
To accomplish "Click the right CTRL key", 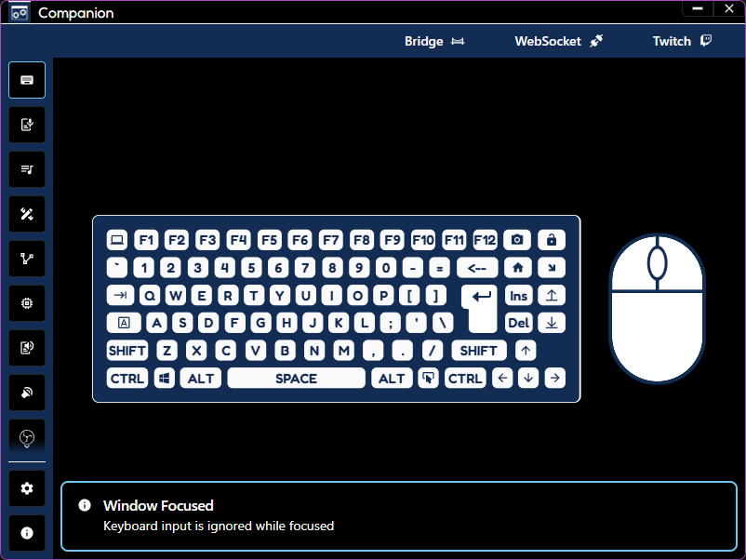I will (x=465, y=379).
